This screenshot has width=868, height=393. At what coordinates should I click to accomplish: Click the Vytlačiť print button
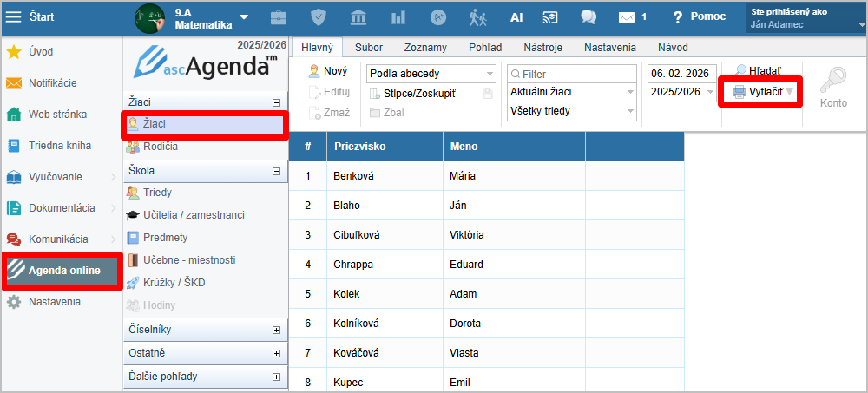pos(762,92)
